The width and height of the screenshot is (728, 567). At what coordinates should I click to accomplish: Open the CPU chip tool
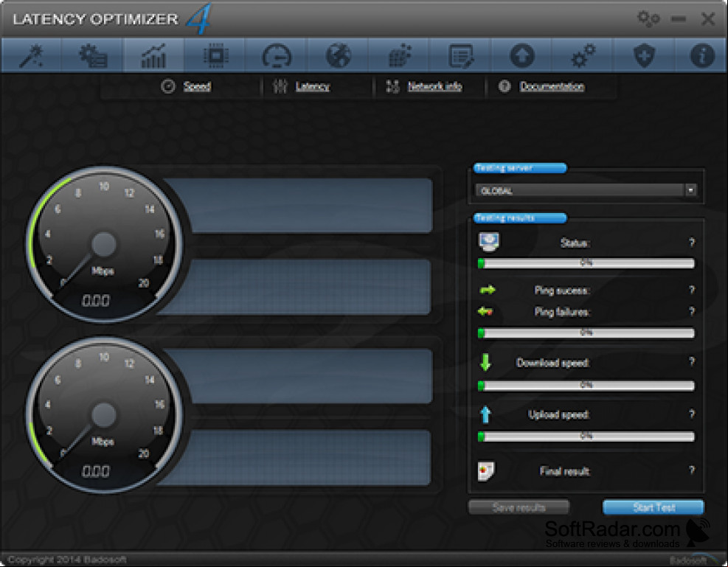[x=216, y=56]
